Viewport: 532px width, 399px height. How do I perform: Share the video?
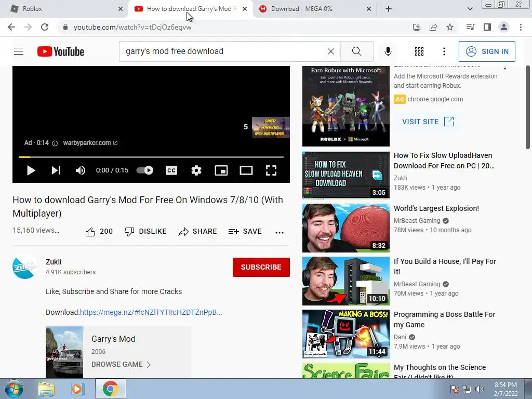click(x=197, y=231)
